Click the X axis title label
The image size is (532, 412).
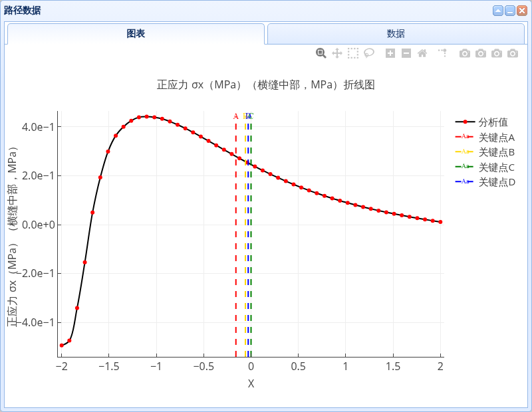[x=251, y=383]
